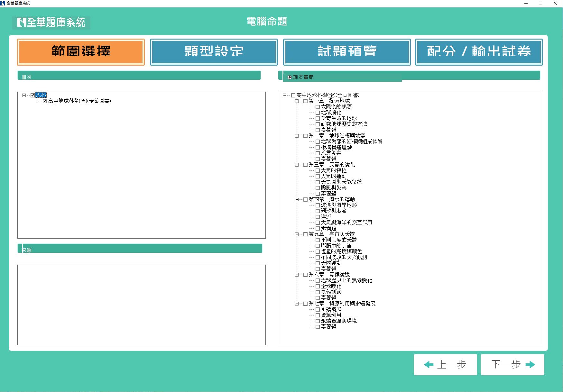563x392 pixels.
Task: Click the 冊次 section header
Action: pyautogui.click(x=139, y=76)
